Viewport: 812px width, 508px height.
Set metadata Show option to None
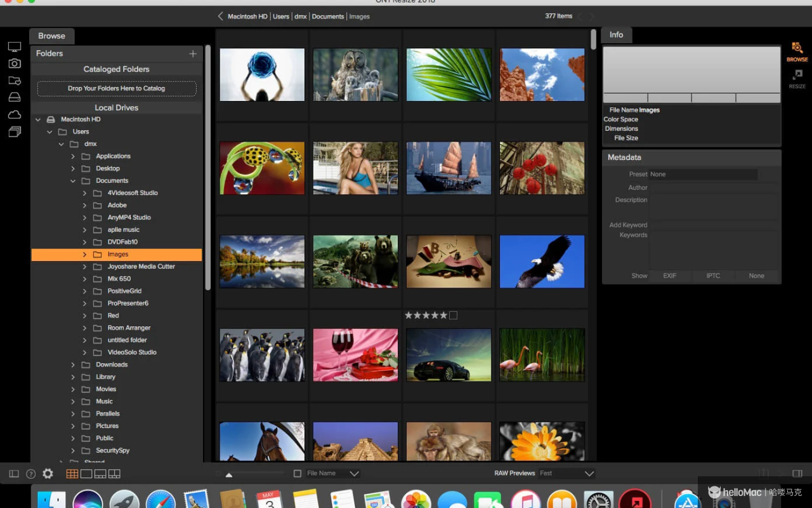coord(756,276)
